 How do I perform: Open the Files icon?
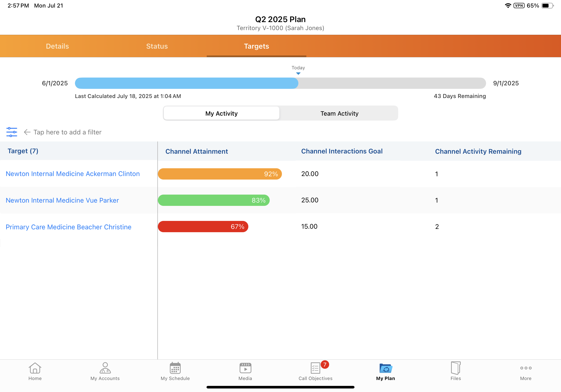456,368
